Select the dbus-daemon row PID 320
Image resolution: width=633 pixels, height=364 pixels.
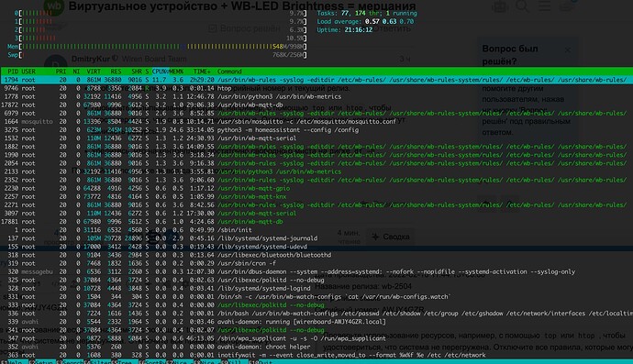pos(316,271)
